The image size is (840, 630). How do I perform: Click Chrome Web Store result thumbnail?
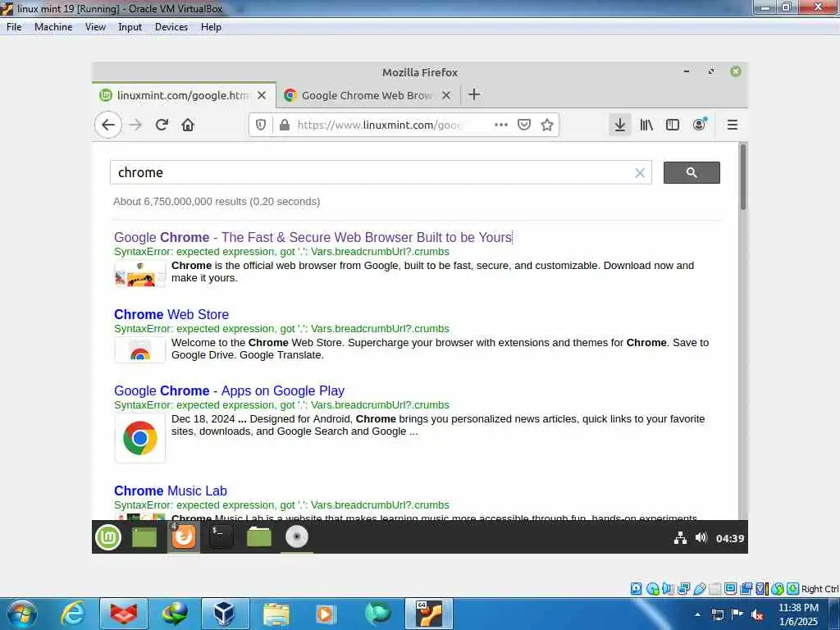tap(139, 349)
